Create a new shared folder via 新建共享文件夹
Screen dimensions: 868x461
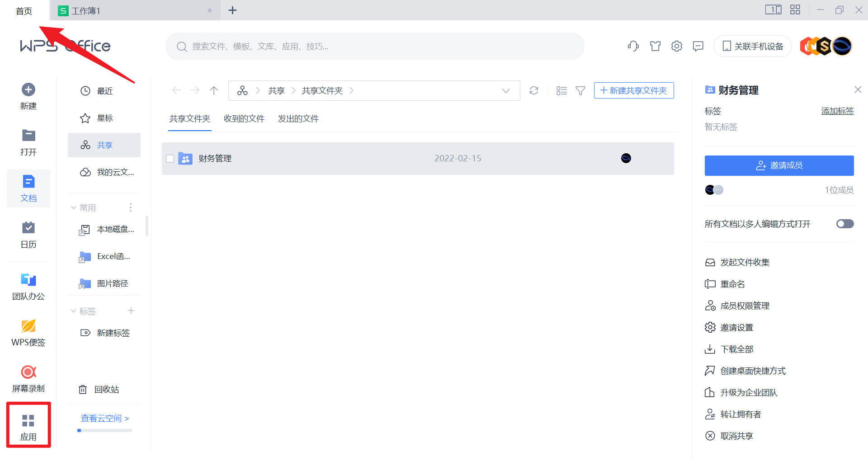(x=634, y=90)
